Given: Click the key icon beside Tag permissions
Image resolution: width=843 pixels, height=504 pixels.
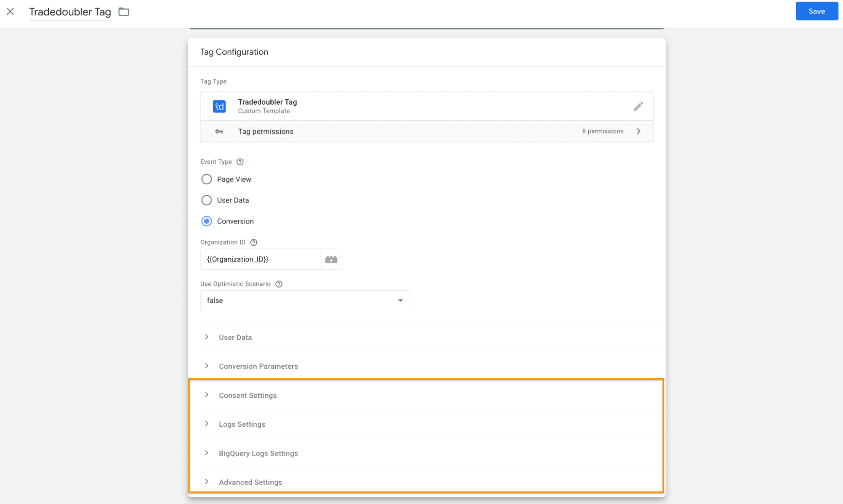Looking at the screenshot, I should [x=219, y=132].
